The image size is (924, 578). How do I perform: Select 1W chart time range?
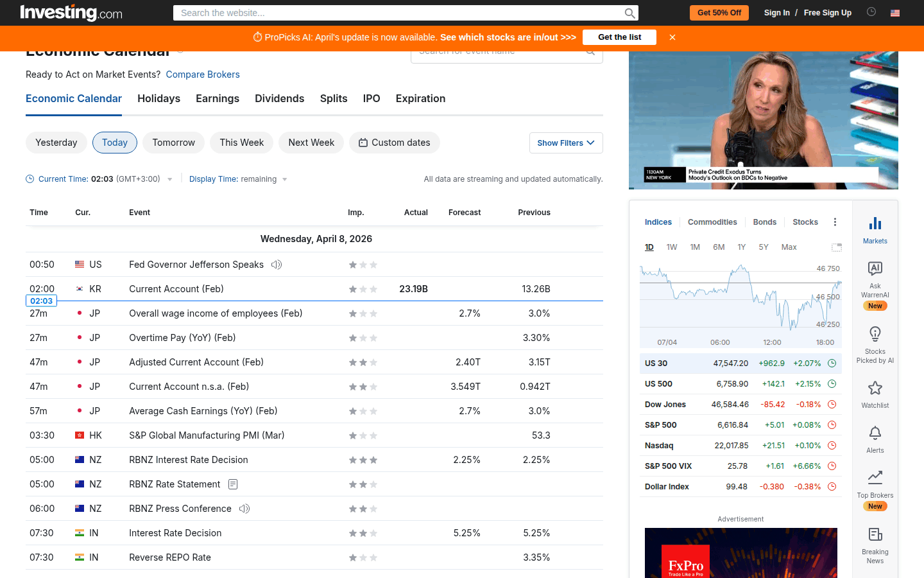click(671, 247)
